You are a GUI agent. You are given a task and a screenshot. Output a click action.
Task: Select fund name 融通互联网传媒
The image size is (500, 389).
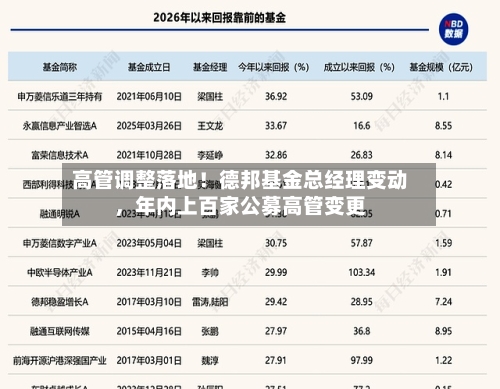[60, 331]
